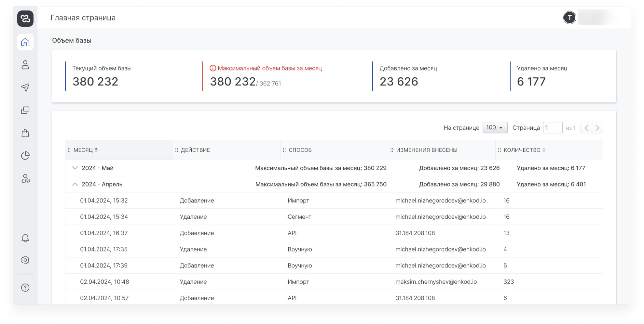Click the date 02.04.2024, 10:57

[104, 298]
